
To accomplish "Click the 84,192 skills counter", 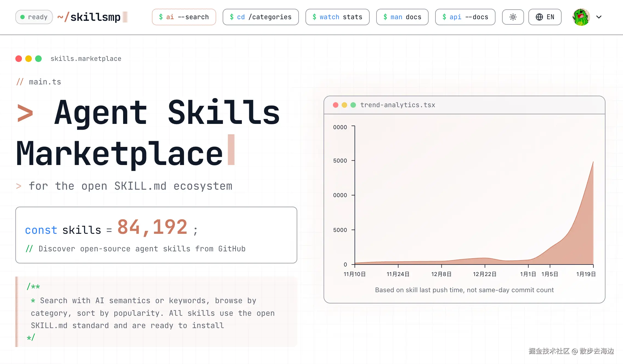I will coord(152,228).
